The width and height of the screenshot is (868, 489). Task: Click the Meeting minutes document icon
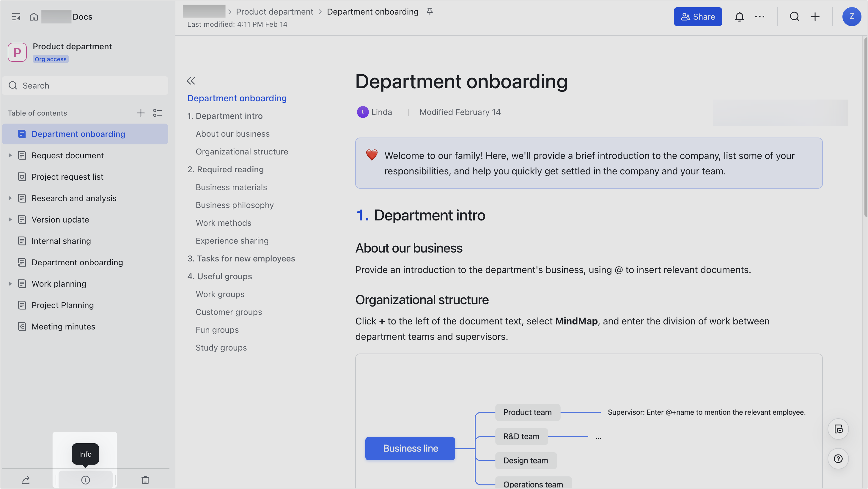pyautogui.click(x=22, y=326)
